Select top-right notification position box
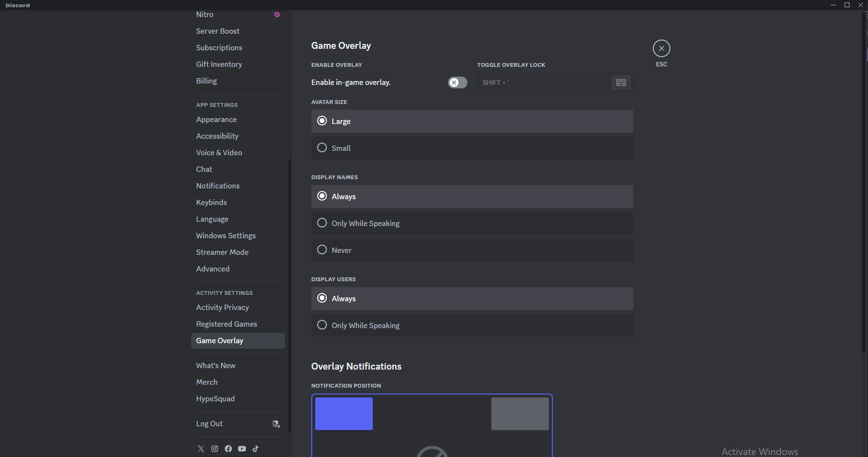The width and height of the screenshot is (868, 457). point(520,414)
